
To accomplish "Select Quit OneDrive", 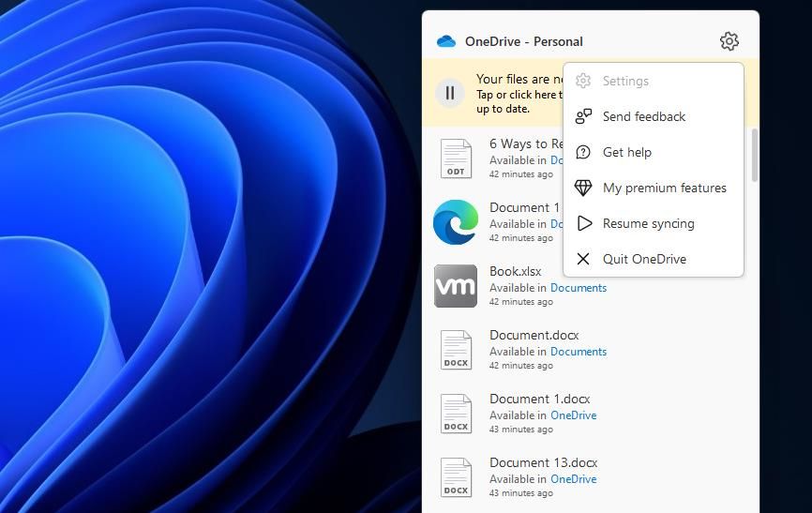I will click(x=654, y=259).
